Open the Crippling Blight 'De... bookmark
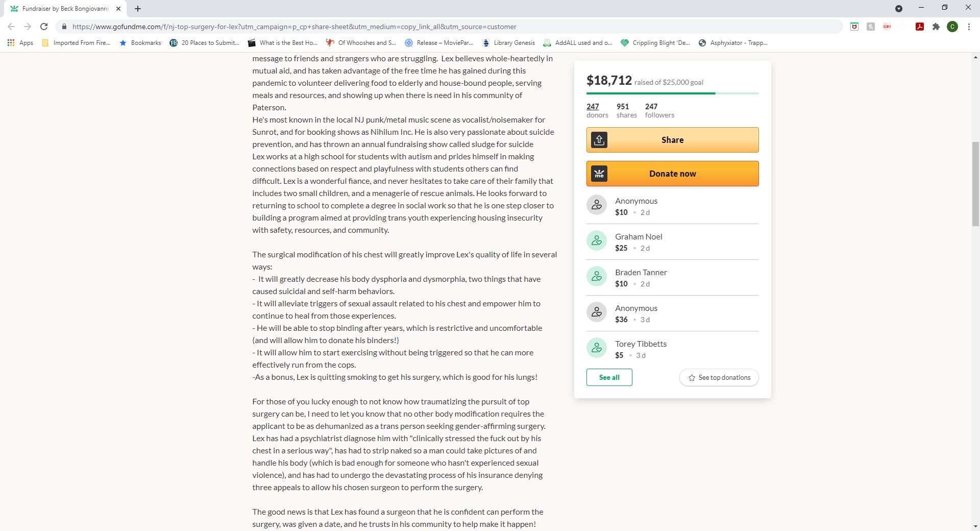Image resolution: width=980 pixels, height=531 pixels. (x=655, y=43)
